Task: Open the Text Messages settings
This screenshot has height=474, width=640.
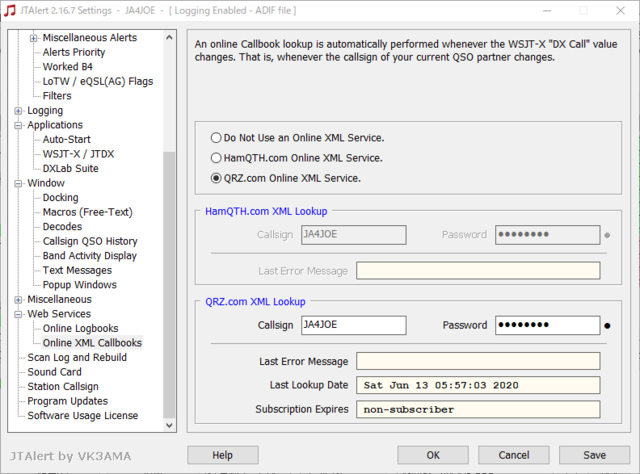Action: [x=77, y=270]
